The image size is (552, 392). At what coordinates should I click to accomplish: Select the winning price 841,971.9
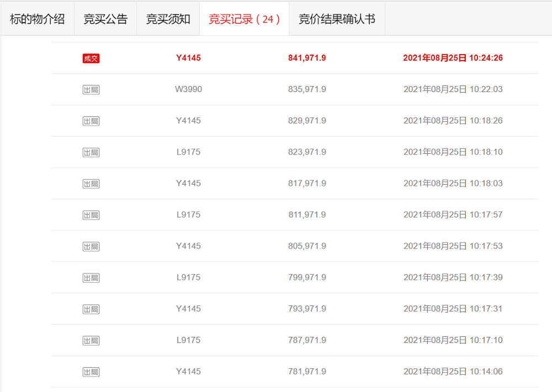point(307,58)
